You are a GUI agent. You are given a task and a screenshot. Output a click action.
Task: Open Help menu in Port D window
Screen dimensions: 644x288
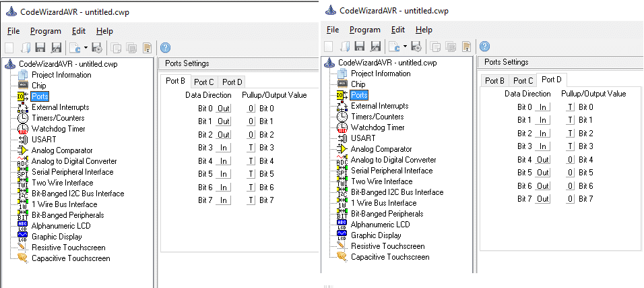[424, 30]
